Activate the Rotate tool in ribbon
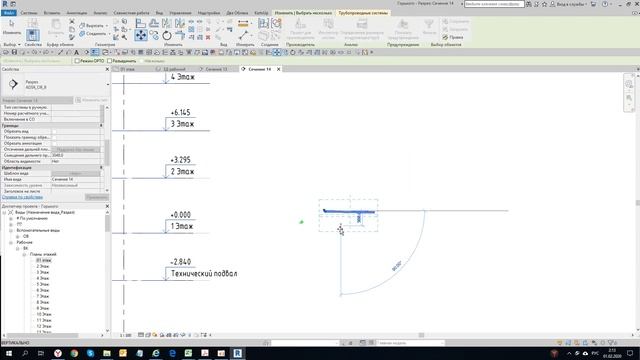 pos(167,36)
